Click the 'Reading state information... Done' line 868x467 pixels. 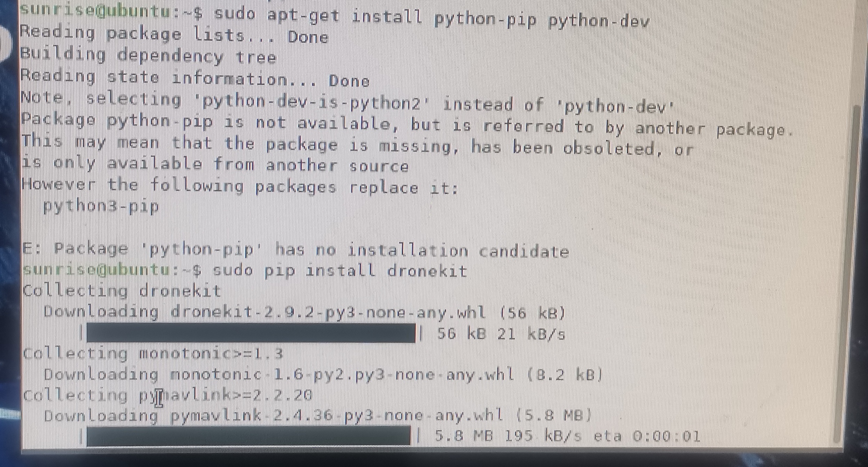point(195,78)
